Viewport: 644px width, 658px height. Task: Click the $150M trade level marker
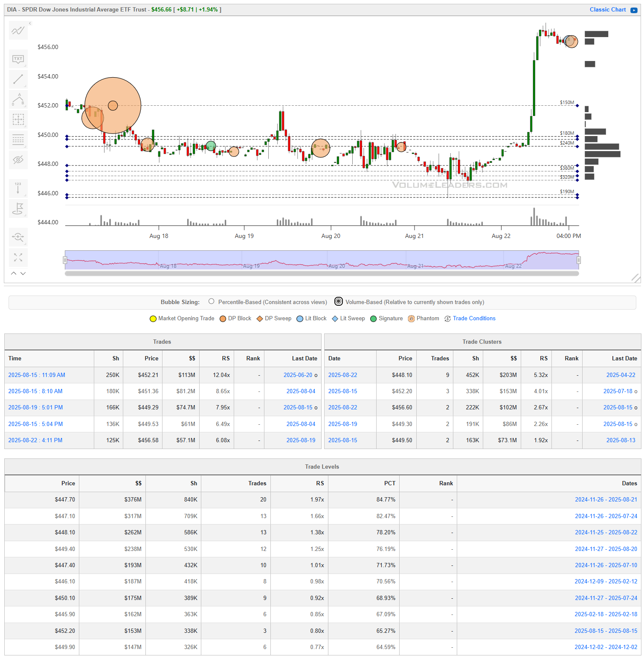point(577,106)
